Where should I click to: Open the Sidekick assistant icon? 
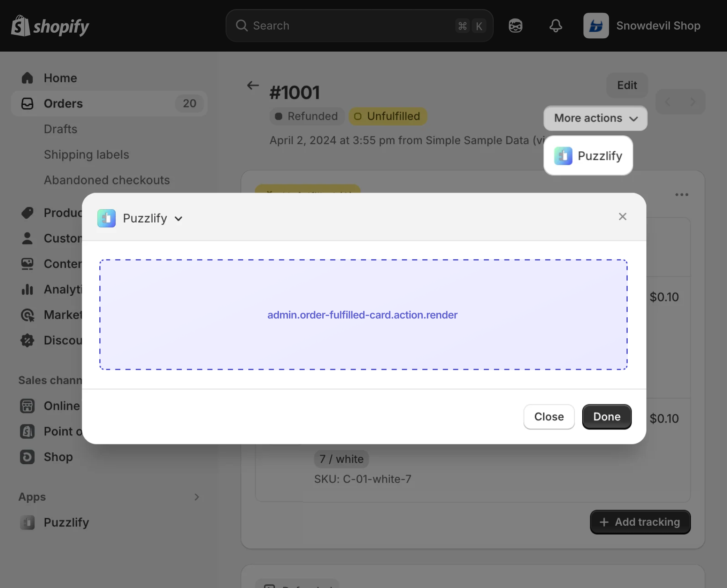(516, 26)
